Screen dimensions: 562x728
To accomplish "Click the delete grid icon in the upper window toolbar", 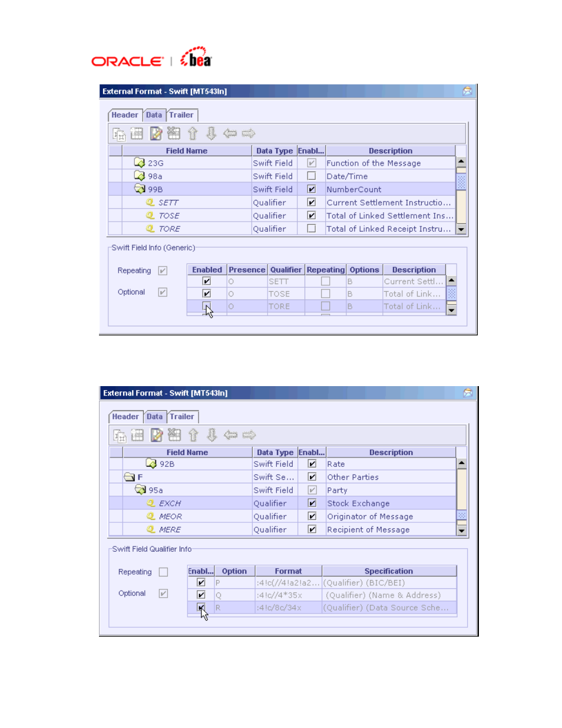I will [x=174, y=133].
